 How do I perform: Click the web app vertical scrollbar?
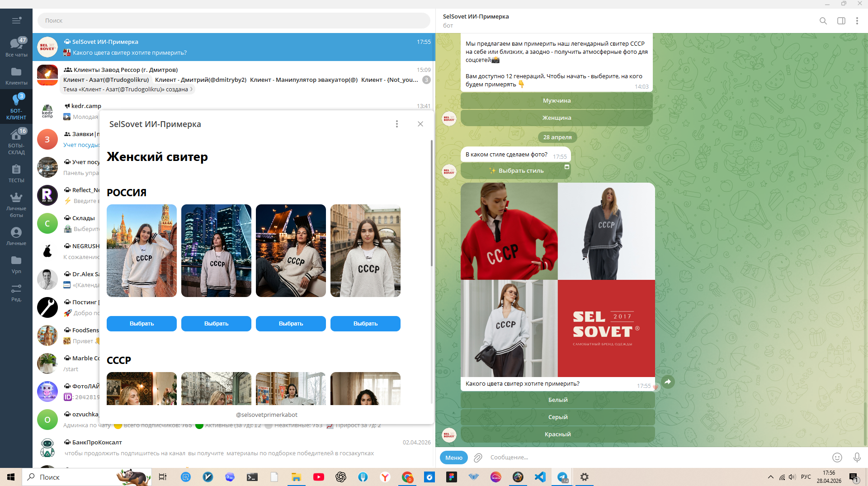point(432,203)
